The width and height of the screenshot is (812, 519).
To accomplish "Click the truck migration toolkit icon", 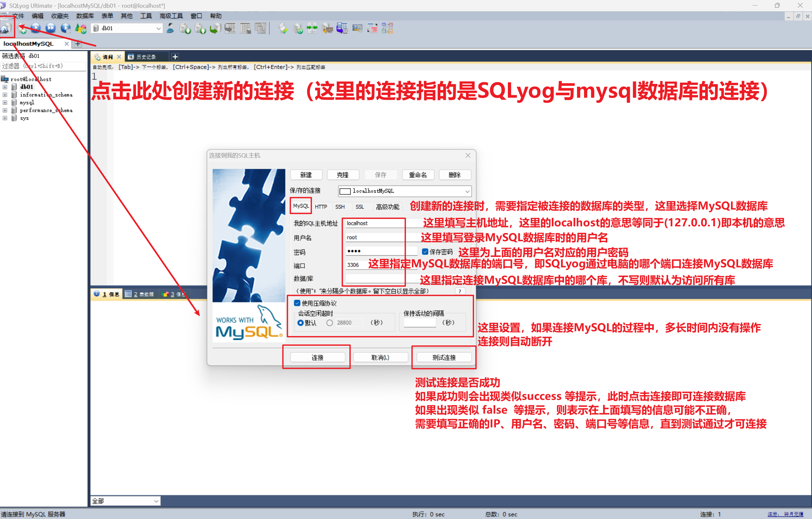I will pos(327,28).
